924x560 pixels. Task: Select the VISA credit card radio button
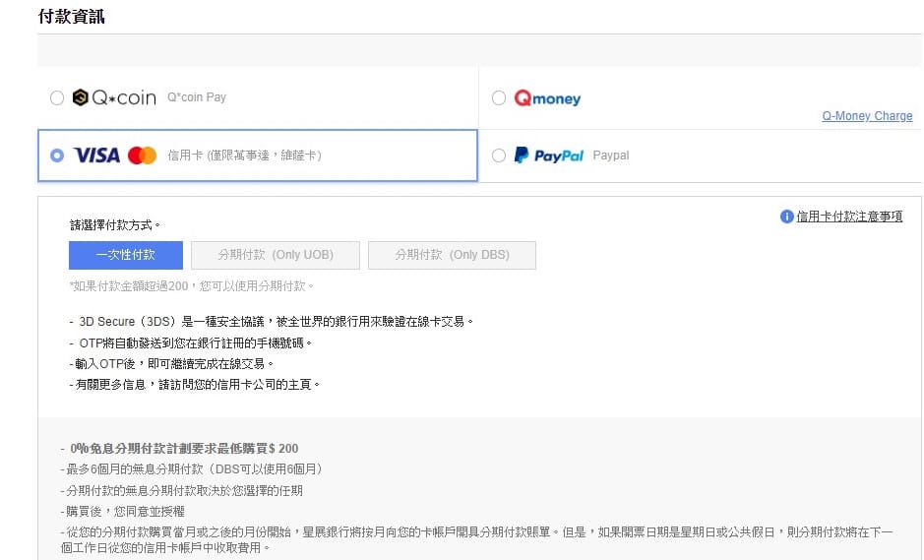[56, 156]
